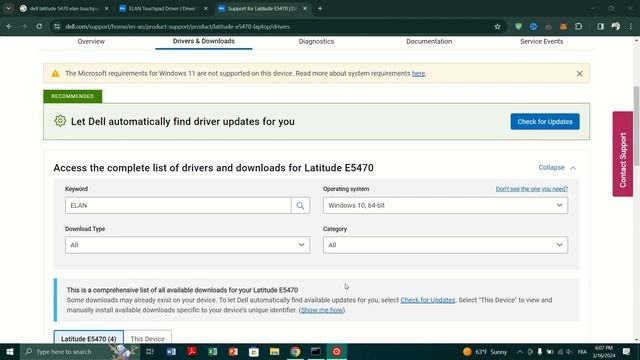Launch Excel from the taskbar
The height and width of the screenshot is (360, 640).
(x=213, y=352)
